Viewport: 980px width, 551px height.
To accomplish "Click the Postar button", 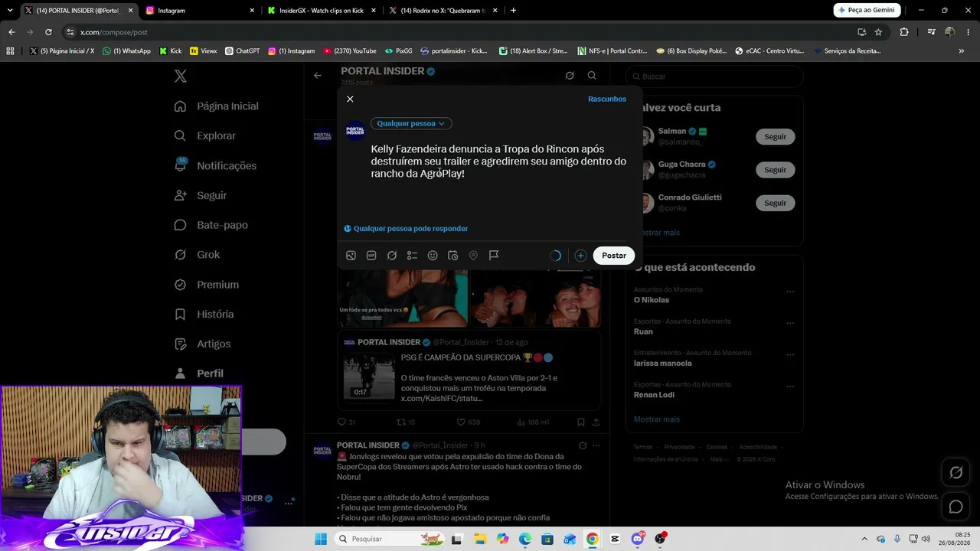I will (x=614, y=256).
